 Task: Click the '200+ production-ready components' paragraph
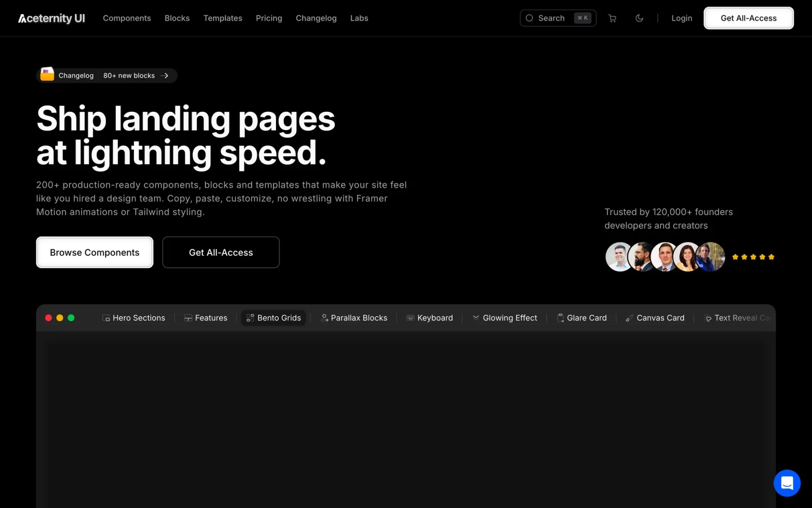(221, 199)
